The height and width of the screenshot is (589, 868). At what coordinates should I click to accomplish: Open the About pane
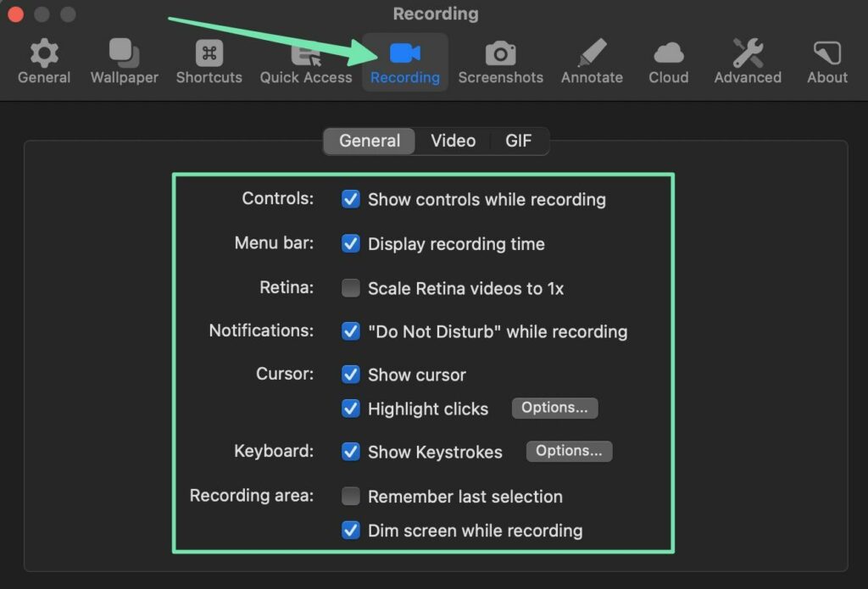point(826,62)
